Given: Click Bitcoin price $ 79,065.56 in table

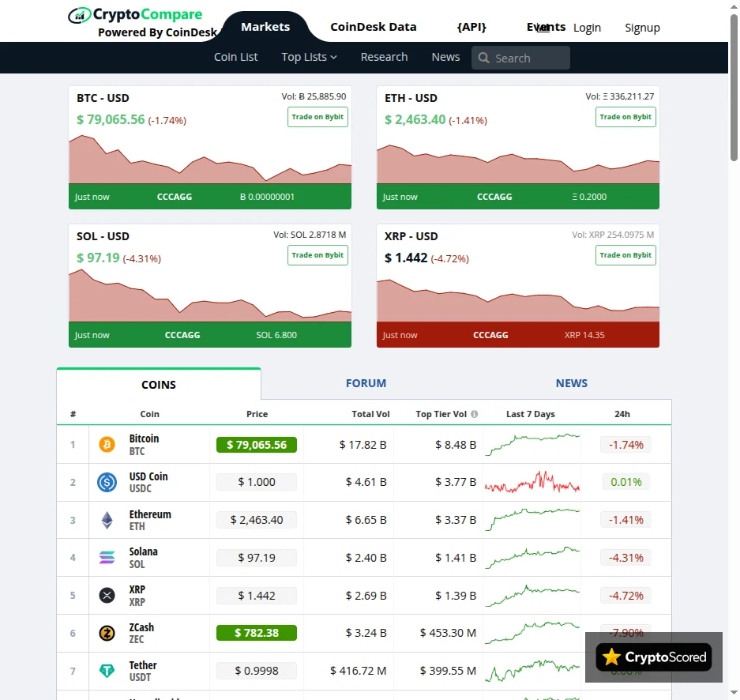Looking at the screenshot, I should pyautogui.click(x=257, y=445).
